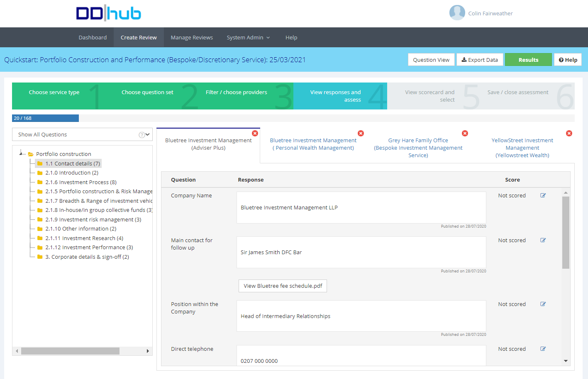Go to step 4 View responses and assess

pyautogui.click(x=340, y=96)
